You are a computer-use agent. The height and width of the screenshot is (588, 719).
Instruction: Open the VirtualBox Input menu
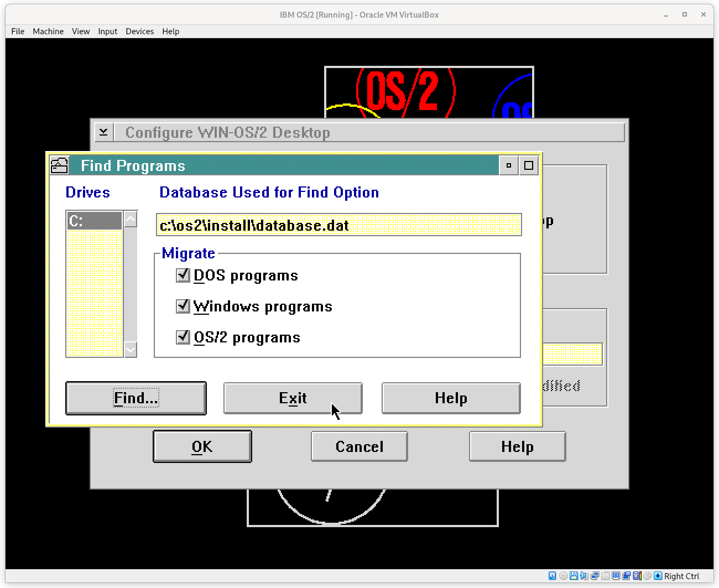(x=108, y=32)
